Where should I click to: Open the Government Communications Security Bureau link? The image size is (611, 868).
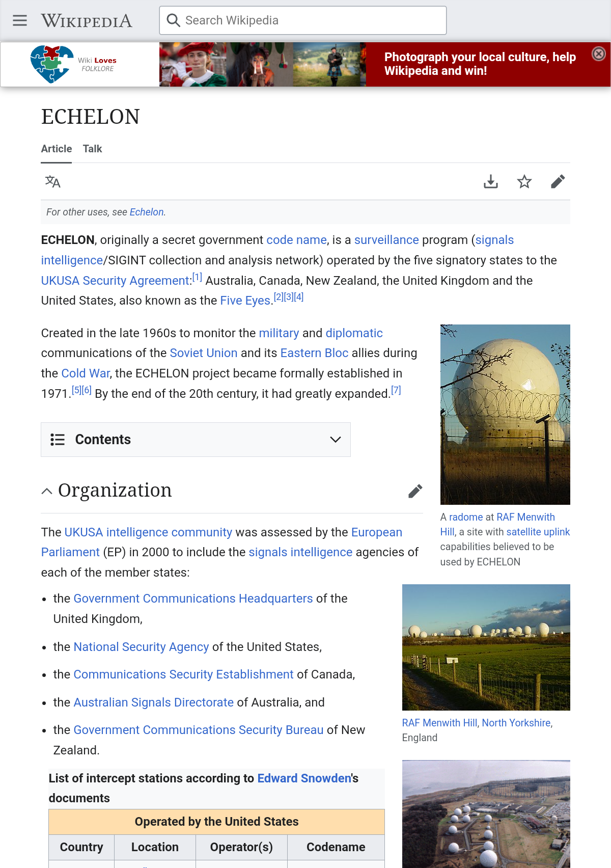click(x=199, y=730)
